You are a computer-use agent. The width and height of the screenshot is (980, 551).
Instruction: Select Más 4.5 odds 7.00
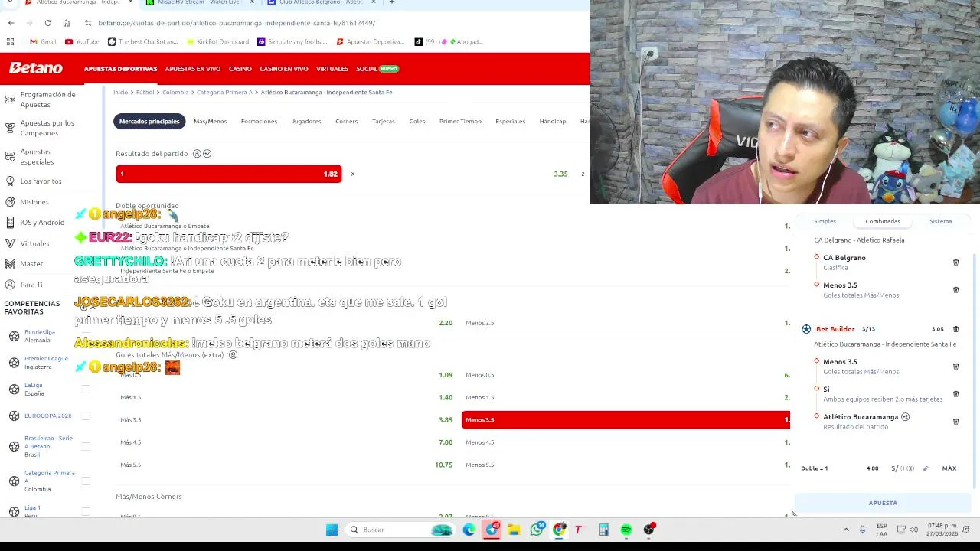[286, 442]
